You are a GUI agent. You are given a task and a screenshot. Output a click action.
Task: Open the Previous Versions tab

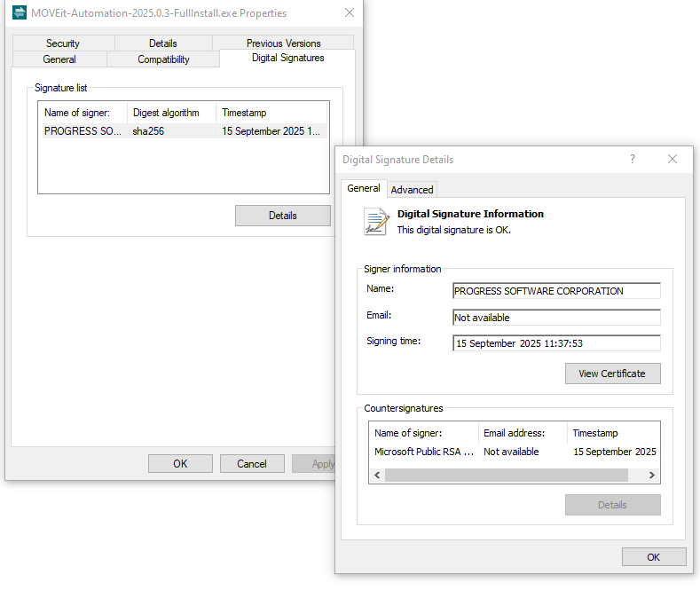click(284, 43)
